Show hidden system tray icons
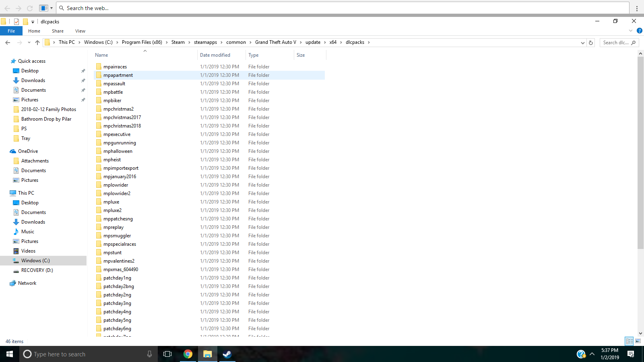The image size is (644, 362). pos(592,354)
